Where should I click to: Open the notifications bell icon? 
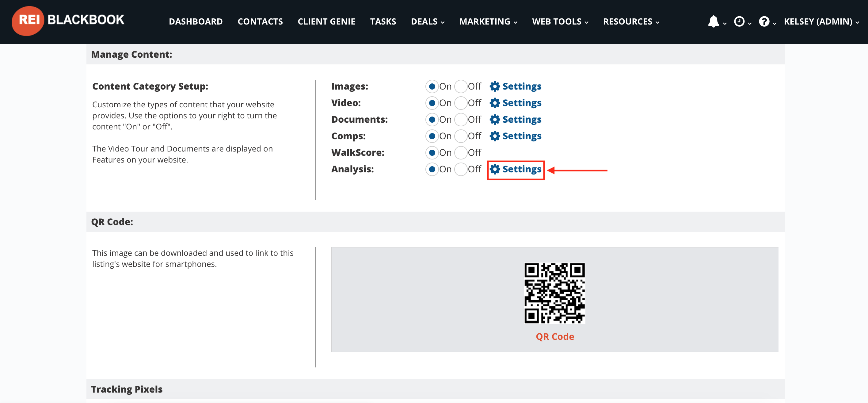713,21
